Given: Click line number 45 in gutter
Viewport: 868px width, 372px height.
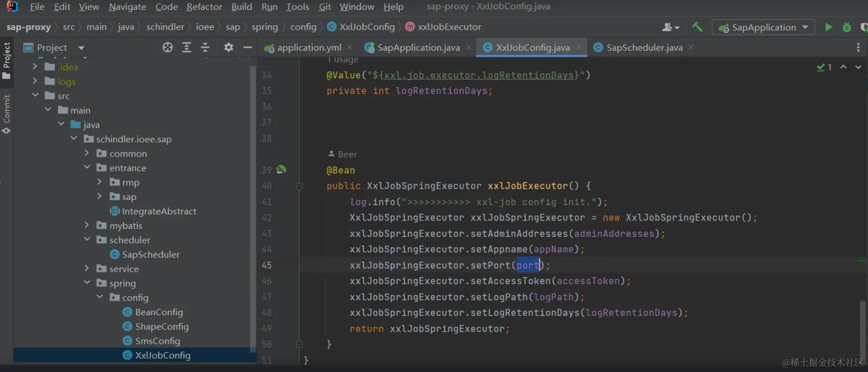Looking at the screenshot, I should [267, 265].
